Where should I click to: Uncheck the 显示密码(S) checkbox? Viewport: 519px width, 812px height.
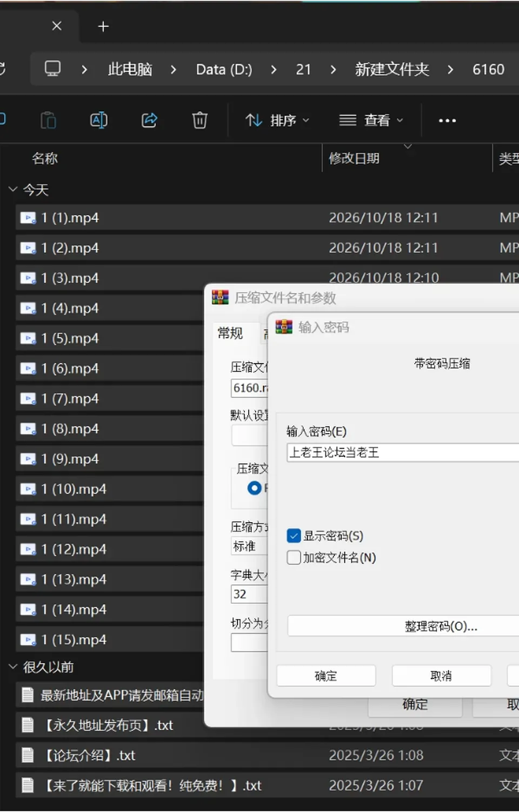294,536
